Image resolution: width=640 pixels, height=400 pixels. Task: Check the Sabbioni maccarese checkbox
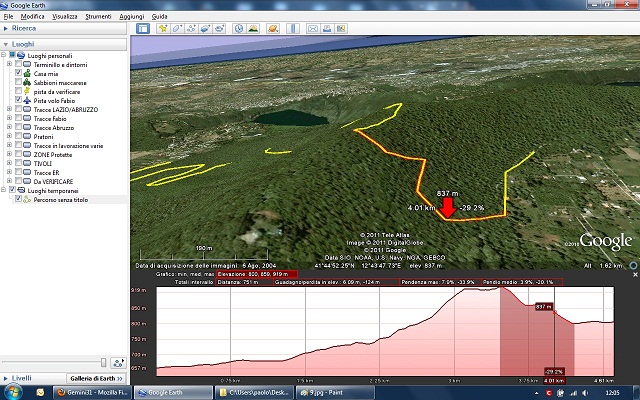18,82
